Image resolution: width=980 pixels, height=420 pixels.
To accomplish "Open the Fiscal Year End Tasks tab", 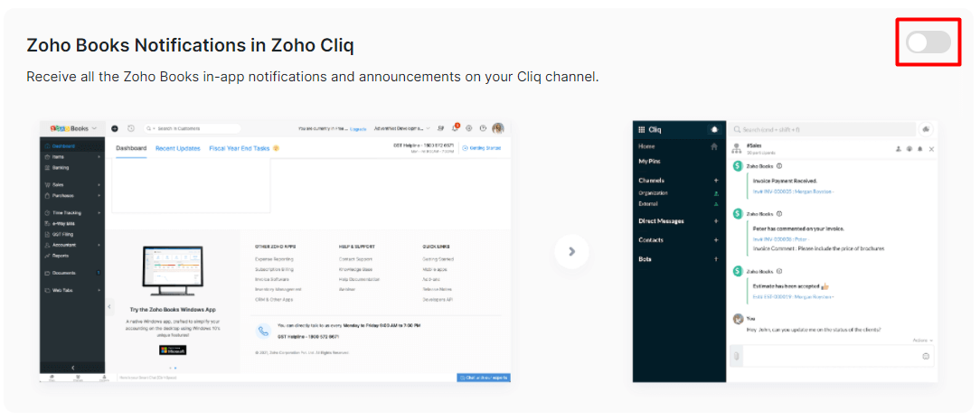I will click(244, 148).
